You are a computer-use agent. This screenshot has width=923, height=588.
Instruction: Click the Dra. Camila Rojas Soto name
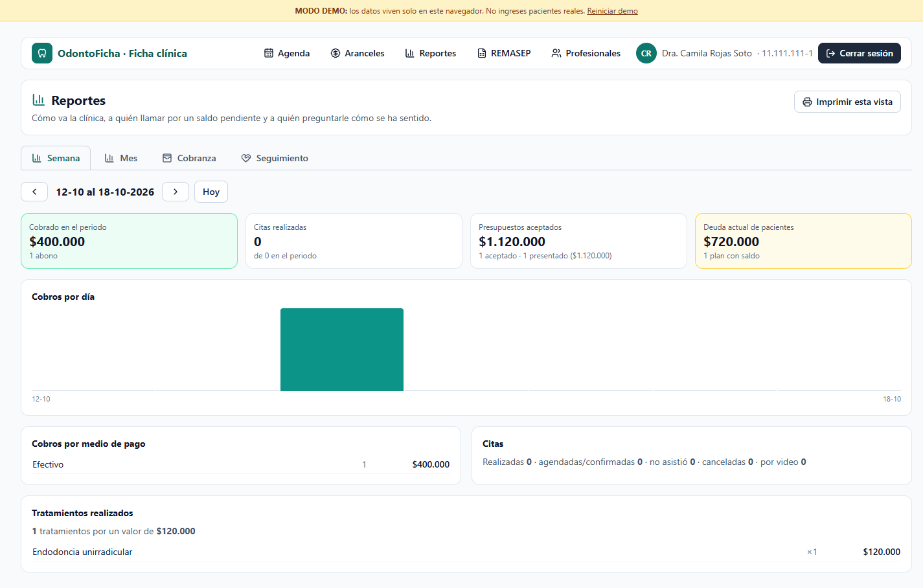[x=707, y=53]
